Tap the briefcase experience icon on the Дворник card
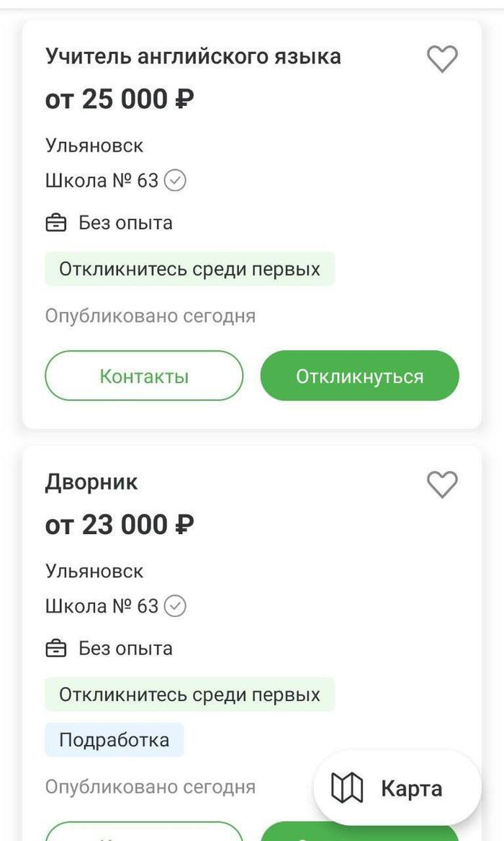This screenshot has height=841, width=504. [58, 649]
